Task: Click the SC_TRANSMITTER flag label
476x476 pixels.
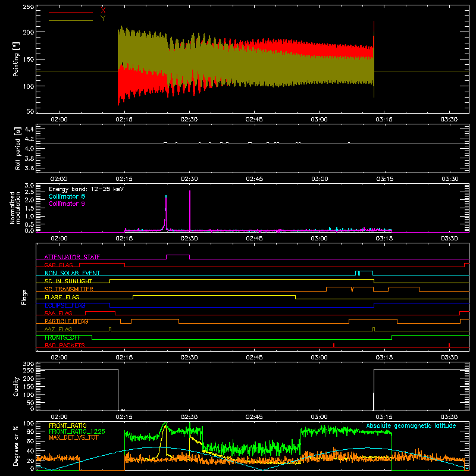Action: [x=69, y=289]
